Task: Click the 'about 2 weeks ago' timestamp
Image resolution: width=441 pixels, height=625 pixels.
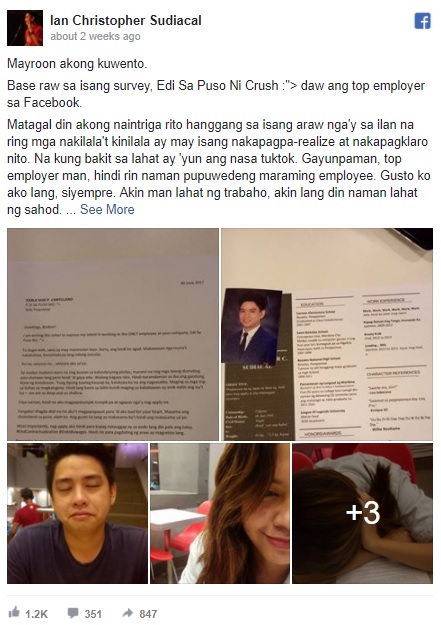Action: pos(95,36)
